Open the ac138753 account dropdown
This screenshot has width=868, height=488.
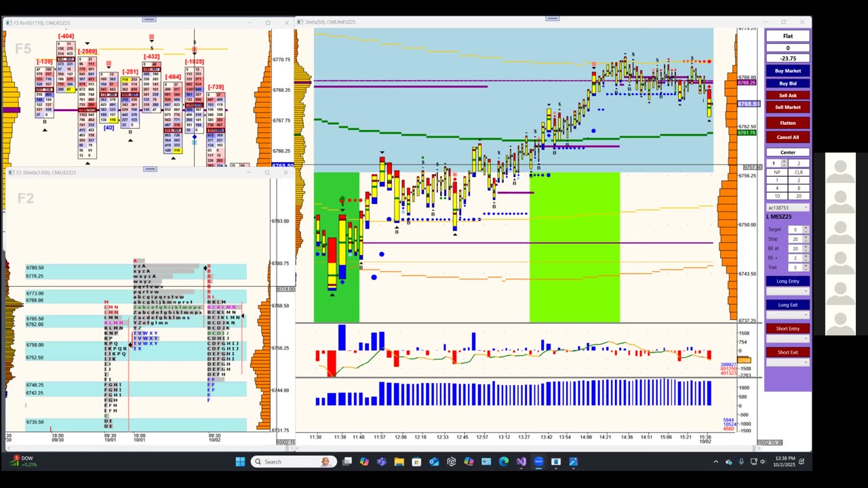[787, 207]
